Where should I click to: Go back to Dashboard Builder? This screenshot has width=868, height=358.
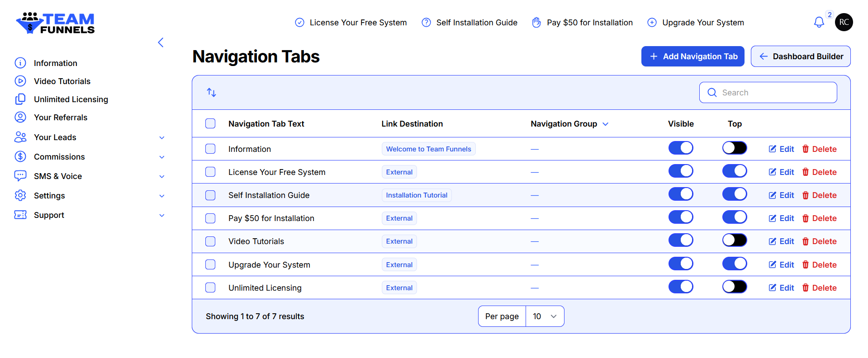tap(800, 57)
